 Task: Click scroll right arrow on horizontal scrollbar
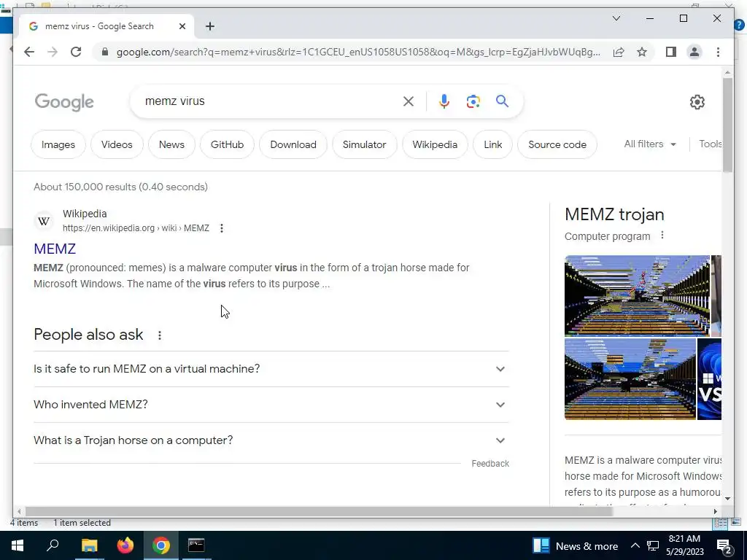pos(716,511)
